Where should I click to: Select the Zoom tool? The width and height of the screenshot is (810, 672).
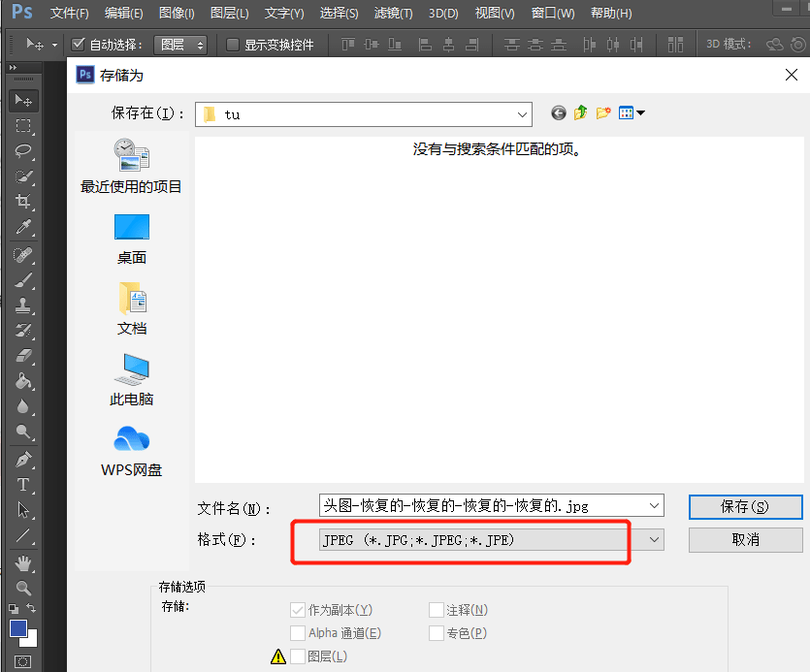click(23, 588)
